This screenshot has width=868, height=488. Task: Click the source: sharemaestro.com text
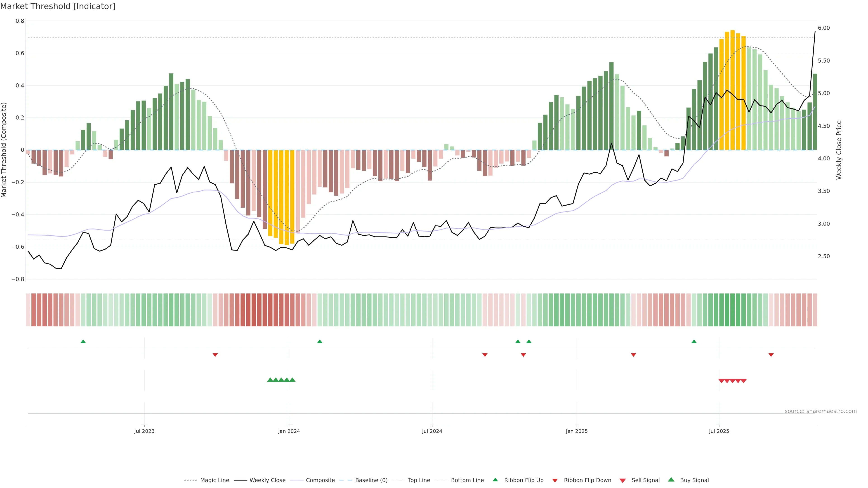pyautogui.click(x=821, y=411)
